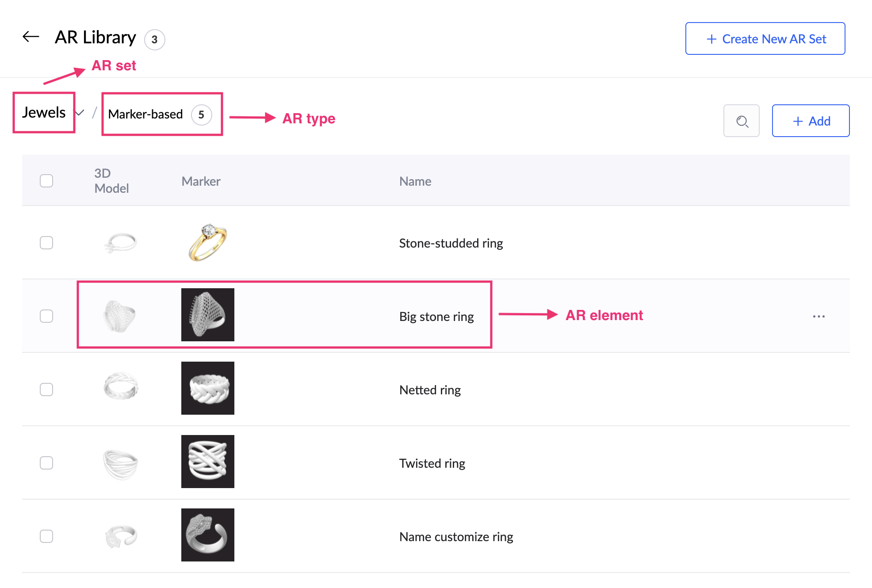
Task: Open Stone-studded ring marker image
Action: pos(208,242)
